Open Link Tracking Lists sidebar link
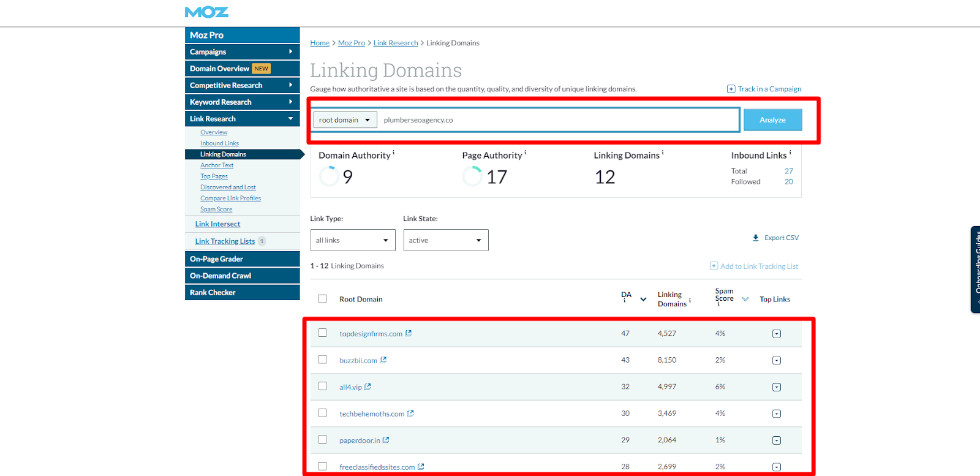980x476 pixels. pos(225,241)
